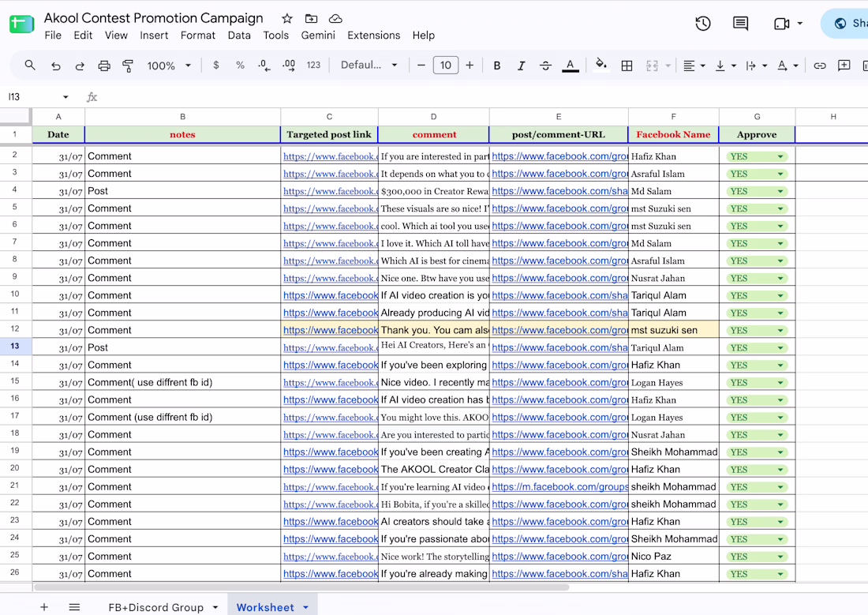Image resolution: width=868 pixels, height=615 pixels.
Task: Undo the last action
Action: click(x=56, y=66)
